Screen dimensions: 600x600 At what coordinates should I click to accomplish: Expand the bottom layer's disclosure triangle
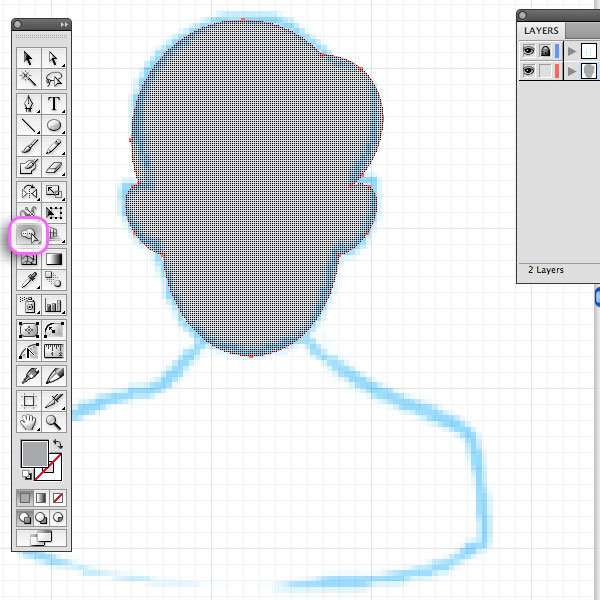pos(572,71)
